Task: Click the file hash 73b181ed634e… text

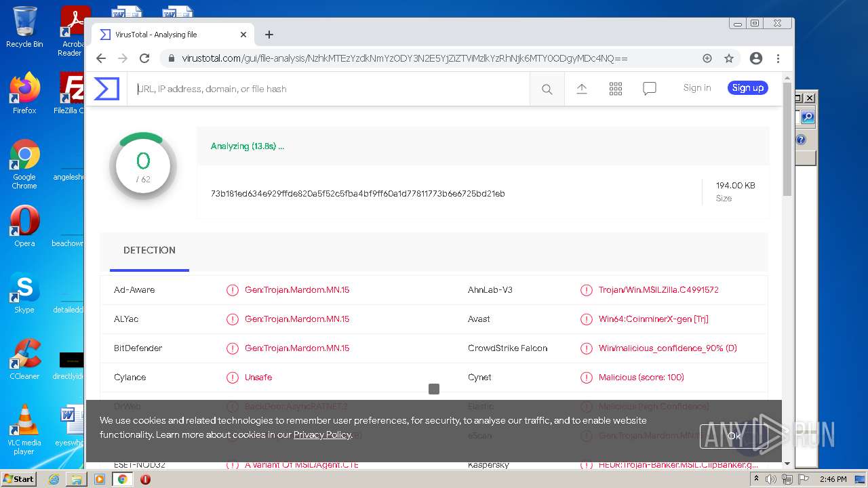Action: tap(357, 193)
